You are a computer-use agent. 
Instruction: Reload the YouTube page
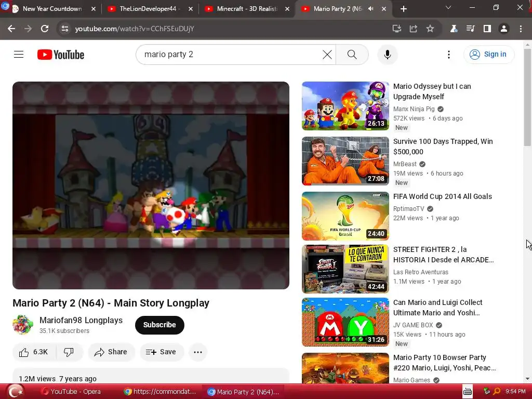click(45, 29)
